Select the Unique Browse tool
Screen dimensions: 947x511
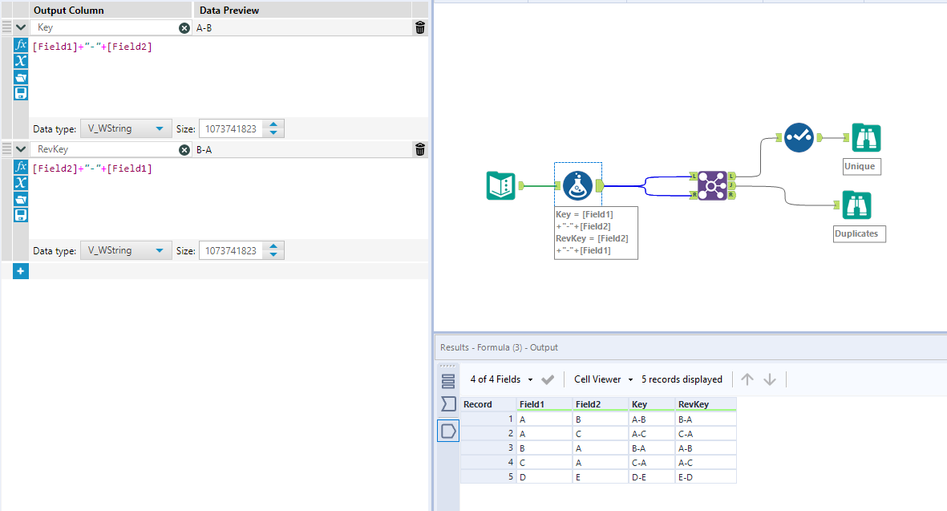[x=866, y=138]
